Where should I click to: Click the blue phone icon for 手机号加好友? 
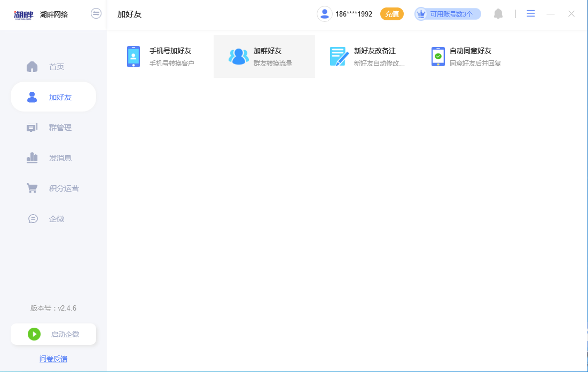click(x=133, y=56)
